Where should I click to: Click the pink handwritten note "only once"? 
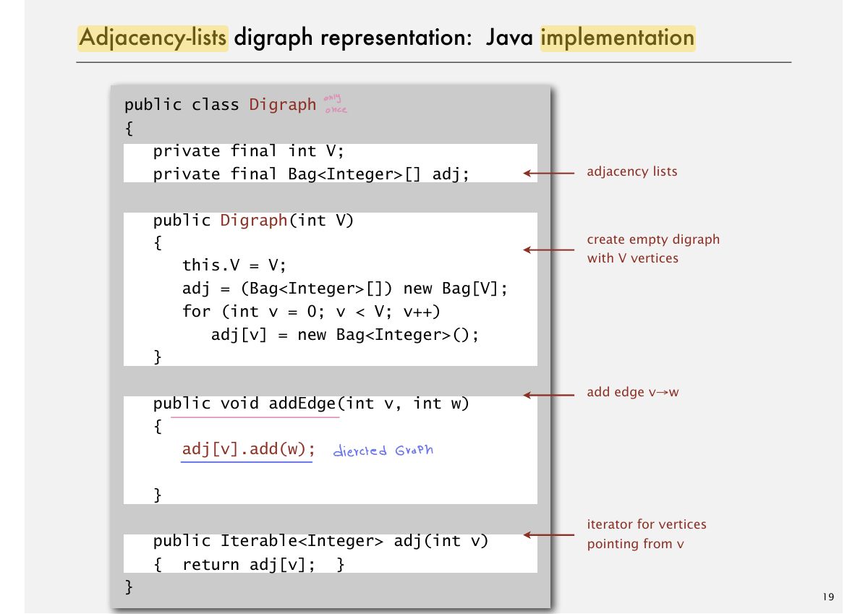point(335,103)
